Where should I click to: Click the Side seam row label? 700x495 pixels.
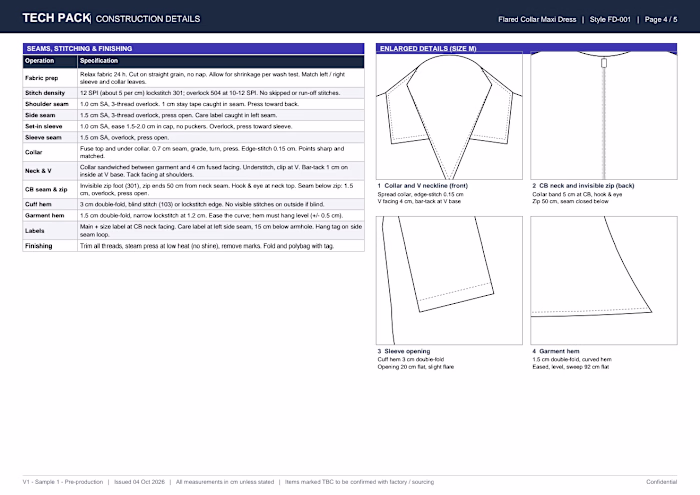40,115
